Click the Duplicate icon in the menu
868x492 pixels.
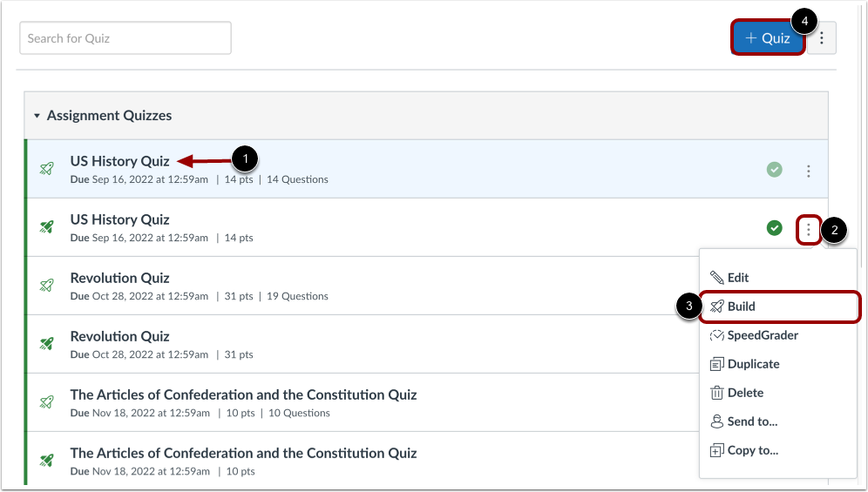(x=717, y=364)
